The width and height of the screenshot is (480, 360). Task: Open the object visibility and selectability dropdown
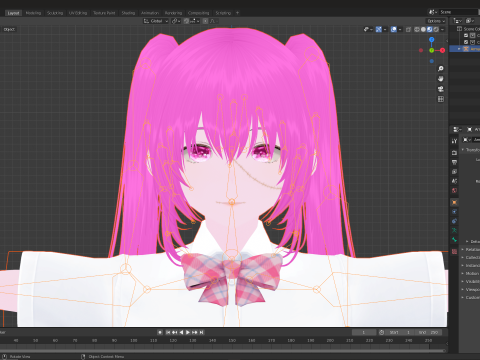click(368, 29)
